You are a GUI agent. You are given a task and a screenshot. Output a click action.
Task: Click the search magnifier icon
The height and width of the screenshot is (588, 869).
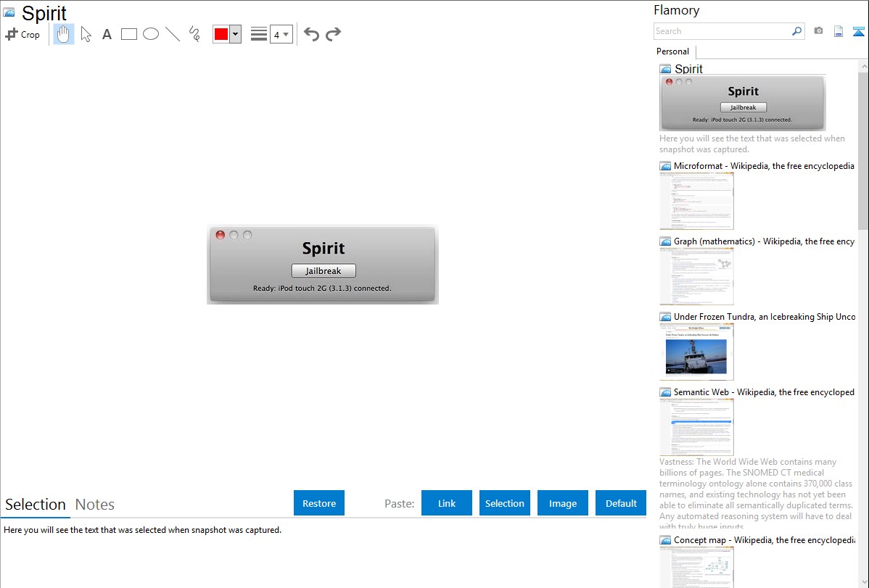pos(797,31)
